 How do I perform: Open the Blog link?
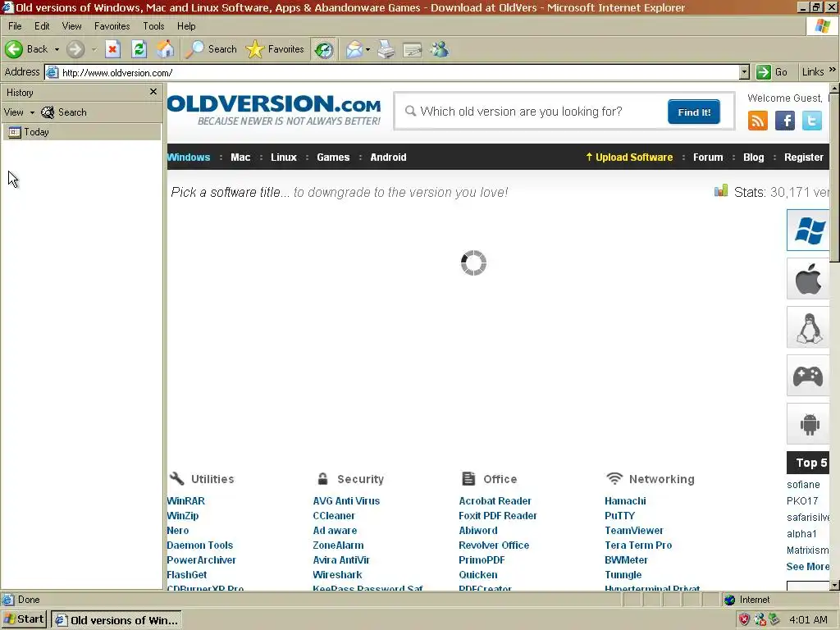tap(753, 157)
